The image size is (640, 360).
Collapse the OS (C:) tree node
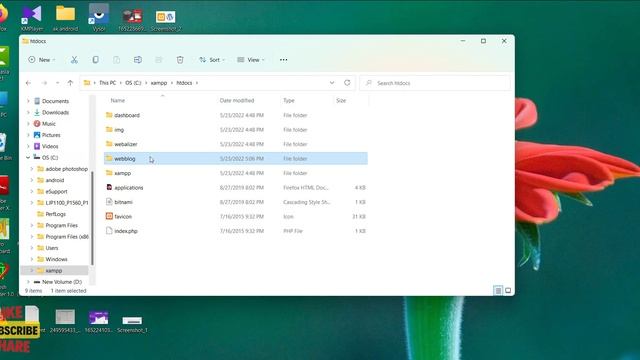[28, 158]
